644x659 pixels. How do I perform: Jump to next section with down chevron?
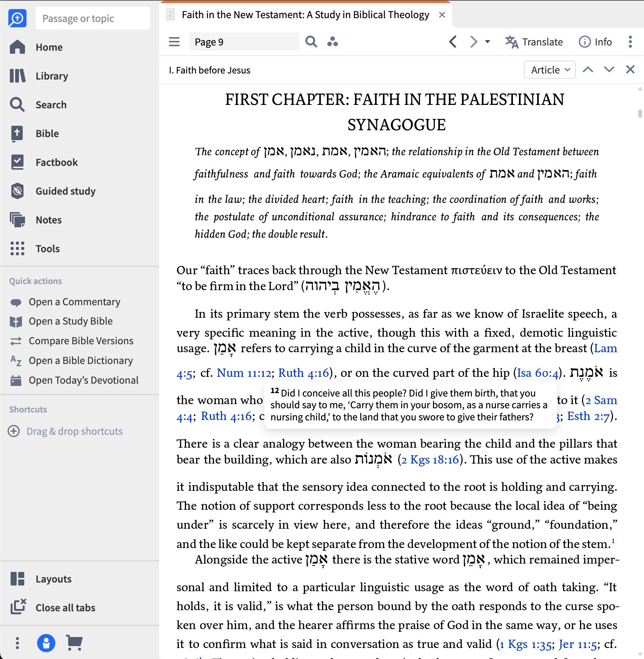(x=609, y=70)
